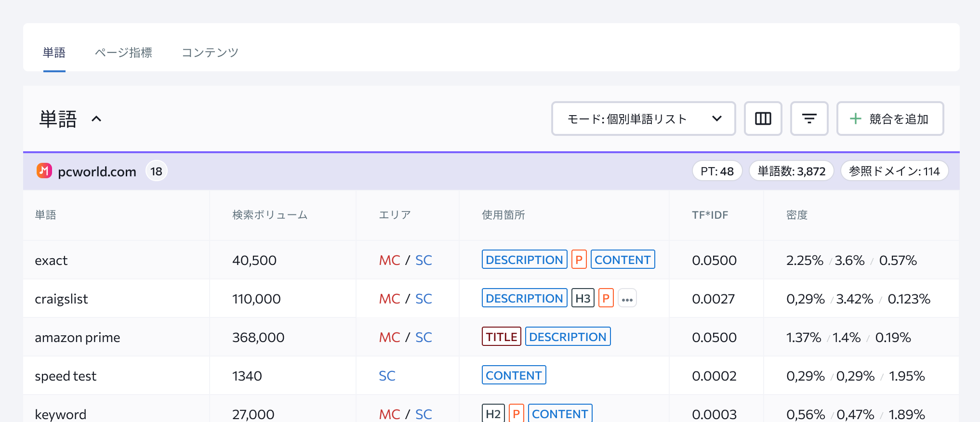Viewport: 980px width, 422px height.
Task: Sort by 検索ボリューム column header
Action: tap(270, 215)
